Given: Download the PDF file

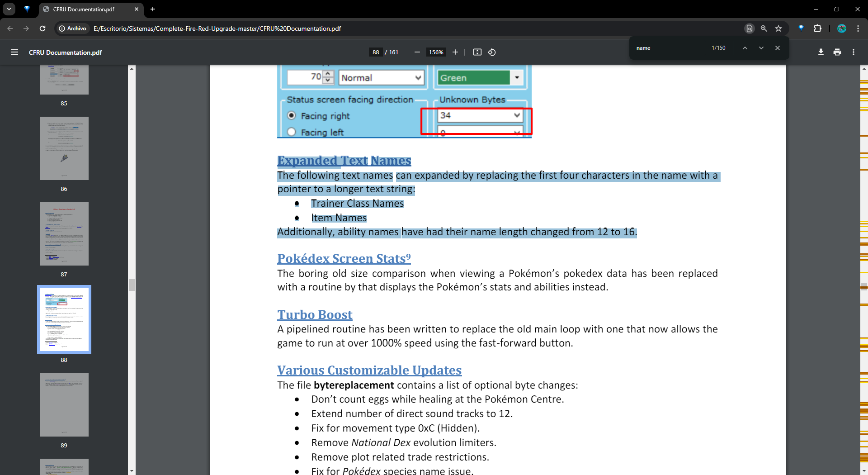Looking at the screenshot, I should point(821,52).
